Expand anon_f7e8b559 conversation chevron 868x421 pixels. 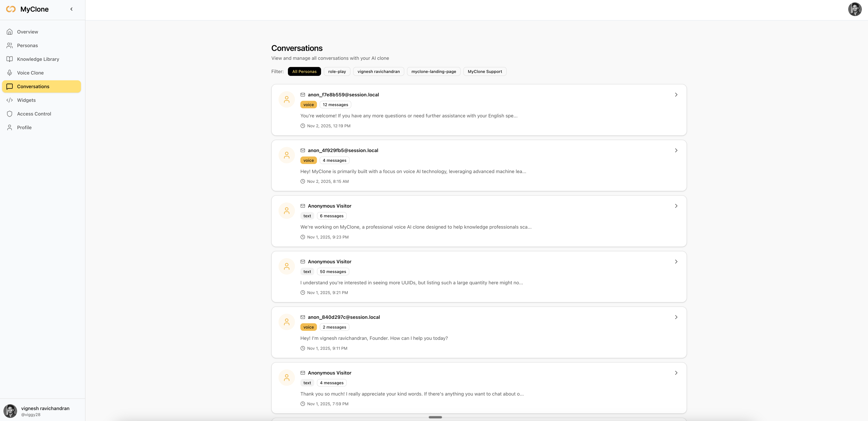click(x=676, y=95)
